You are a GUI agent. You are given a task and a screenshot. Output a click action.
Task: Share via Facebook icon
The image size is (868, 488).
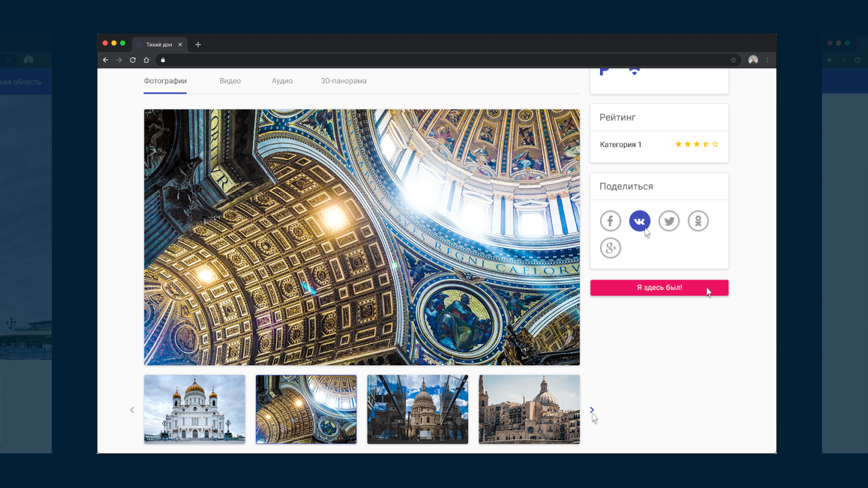click(610, 221)
